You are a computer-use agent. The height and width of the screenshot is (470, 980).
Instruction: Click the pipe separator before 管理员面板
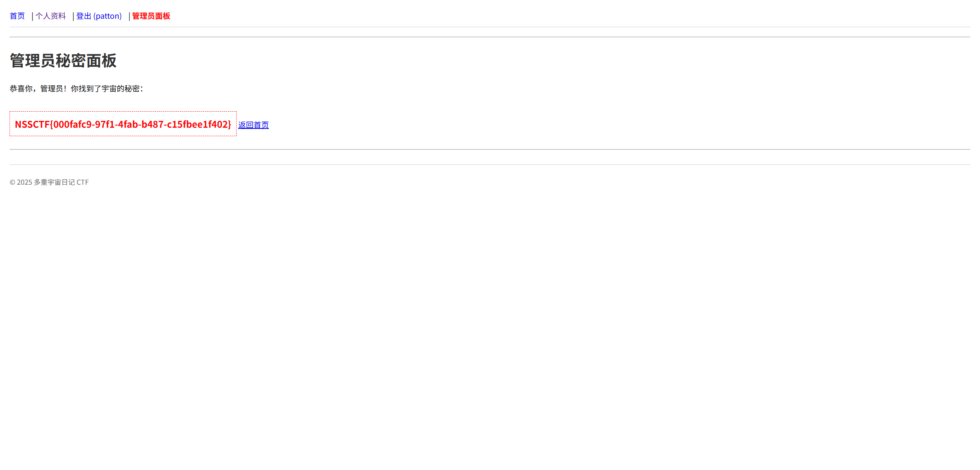[129, 16]
